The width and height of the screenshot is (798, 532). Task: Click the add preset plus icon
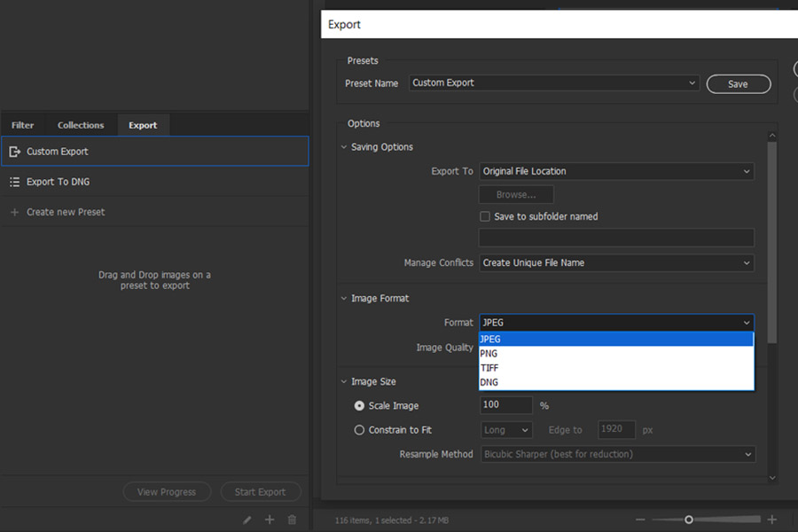click(x=270, y=520)
